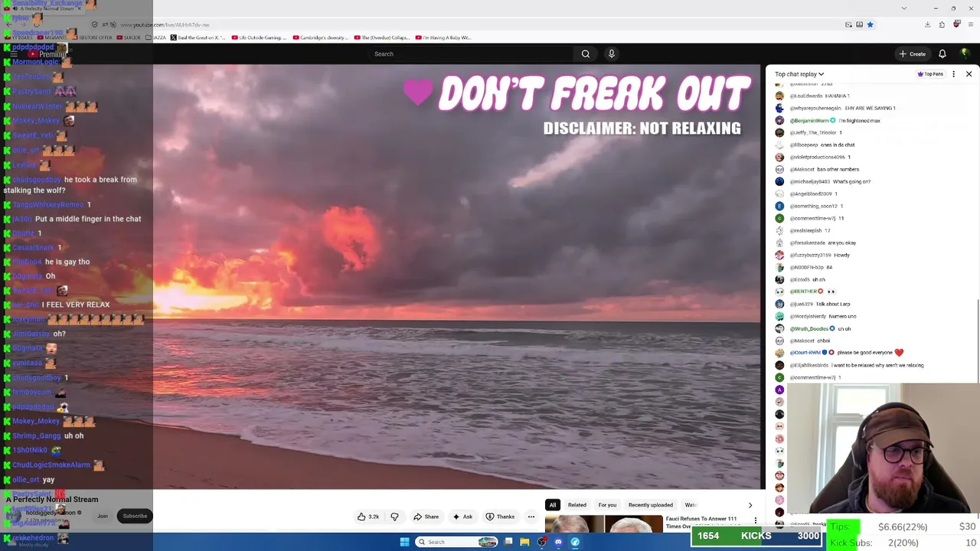Image resolution: width=980 pixels, height=551 pixels.
Task: Open 'The (Overdue) Collaps...' bookmark
Action: click(381, 37)
